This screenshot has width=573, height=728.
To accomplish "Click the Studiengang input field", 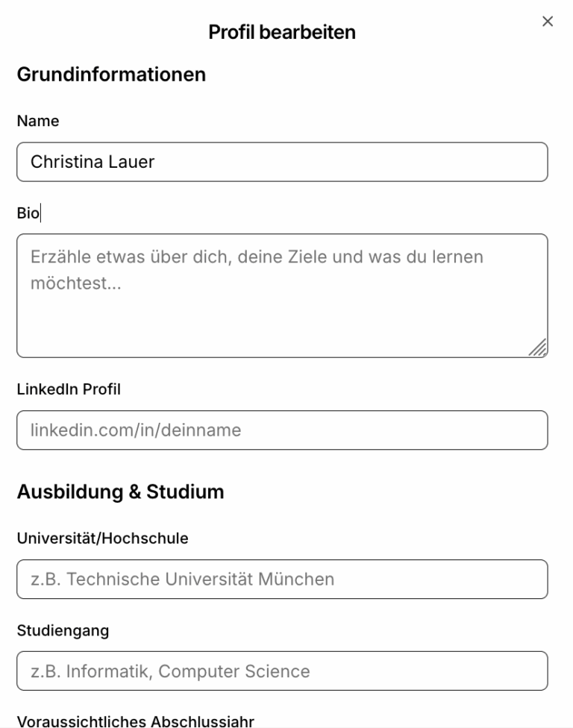I will pos(284,671).
